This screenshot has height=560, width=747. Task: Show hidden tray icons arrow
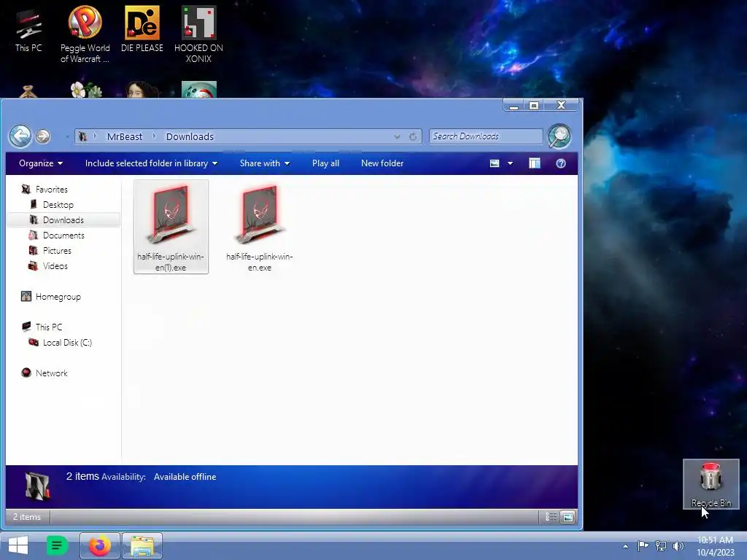[625, 546]
